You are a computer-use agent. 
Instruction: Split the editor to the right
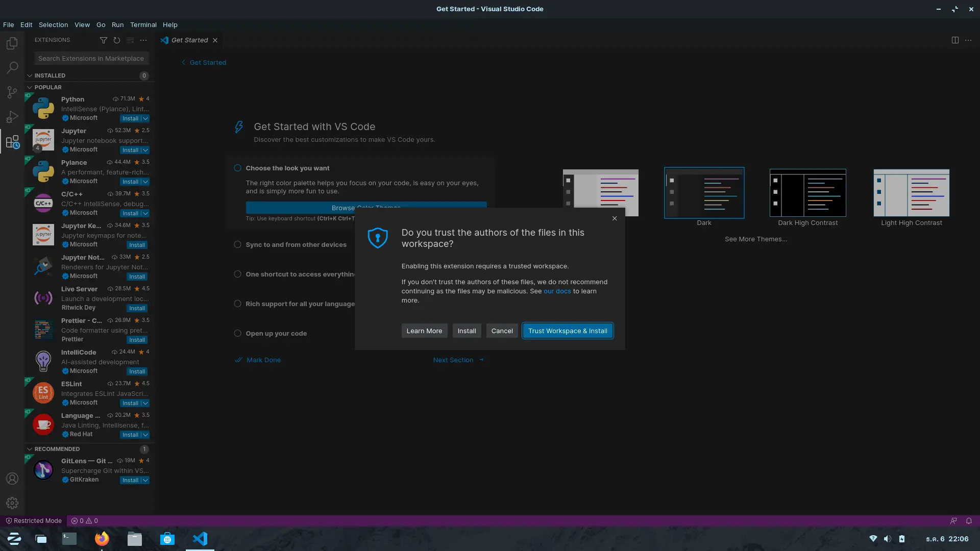point(955,40)
